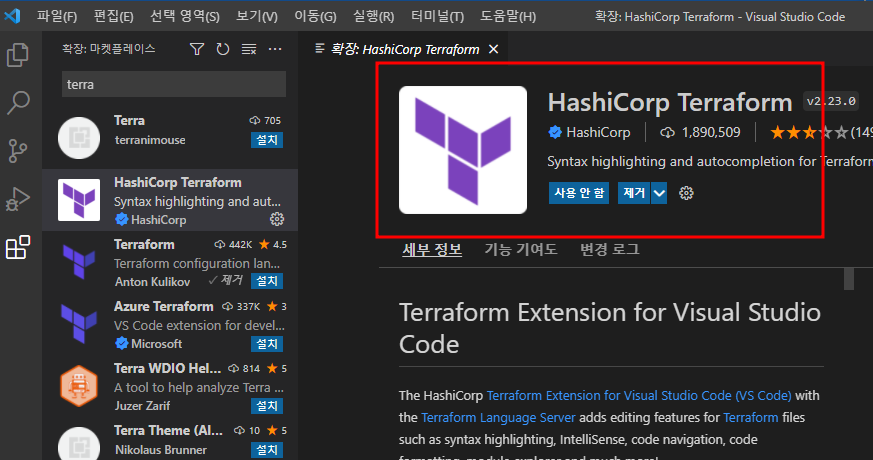The width and height of the screenshot is (873, 460).
Task: Click the Nikolaus Brunner publisher name
Action: point(161,449)
